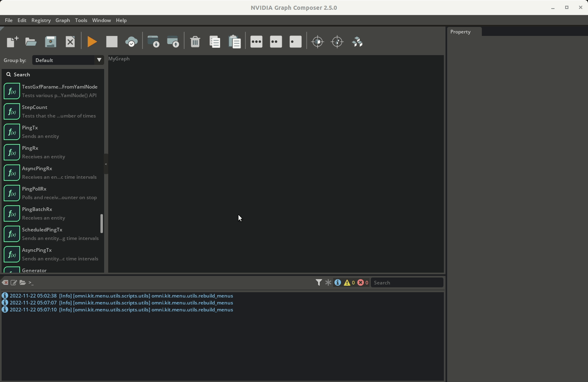Run the graph with the orange play button
Image resolution: width=588 pixels, height=382 pixels.
coord(92,42)
